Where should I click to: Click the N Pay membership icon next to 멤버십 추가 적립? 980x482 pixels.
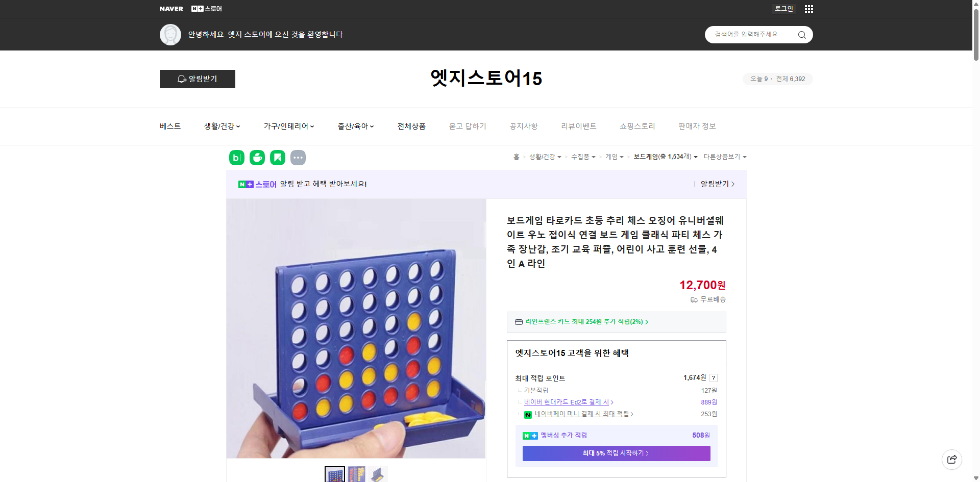530,435
